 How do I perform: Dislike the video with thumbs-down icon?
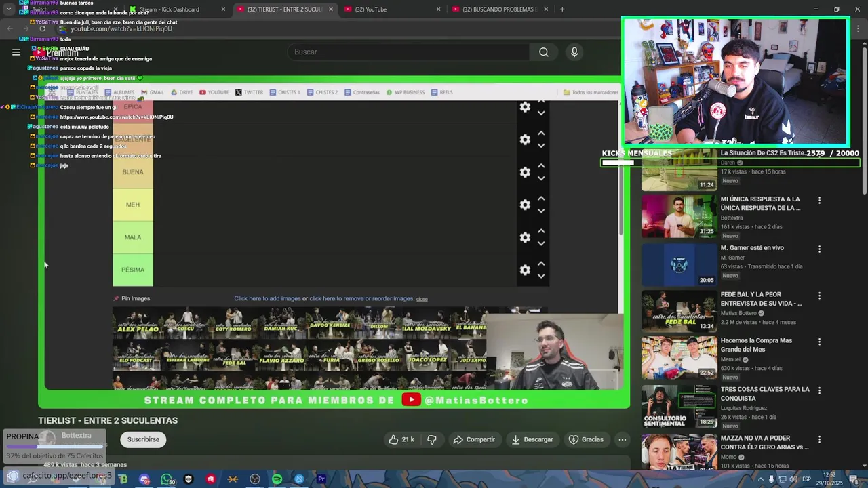(432, 439)
